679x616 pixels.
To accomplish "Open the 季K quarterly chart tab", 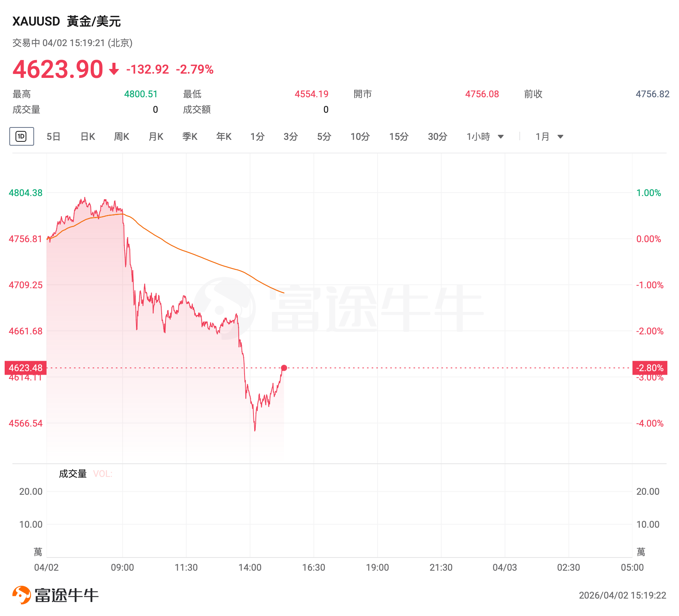I will coord(190,137).
